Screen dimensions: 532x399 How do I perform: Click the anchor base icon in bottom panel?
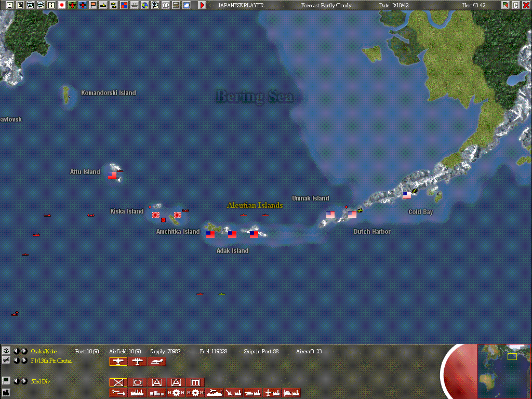tap(6, 351)
